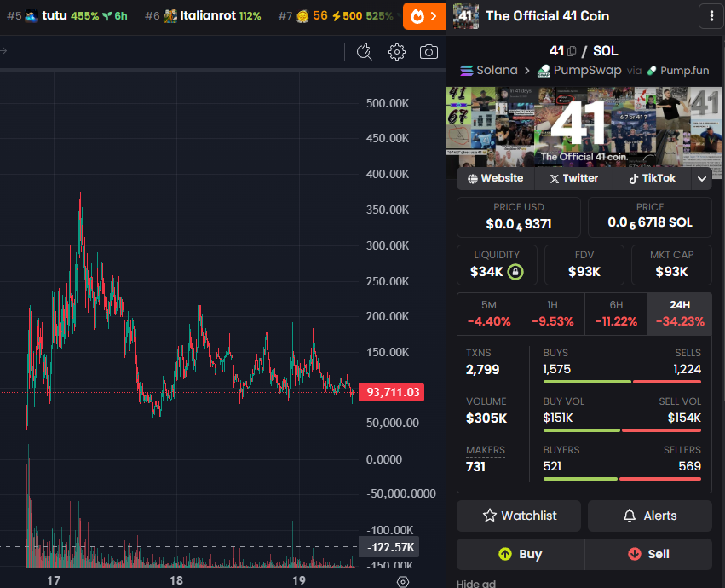Image resolution: width=725 pixels, height=588 pixels.
Task: Click the token avatar next to title
Action: 466,16
